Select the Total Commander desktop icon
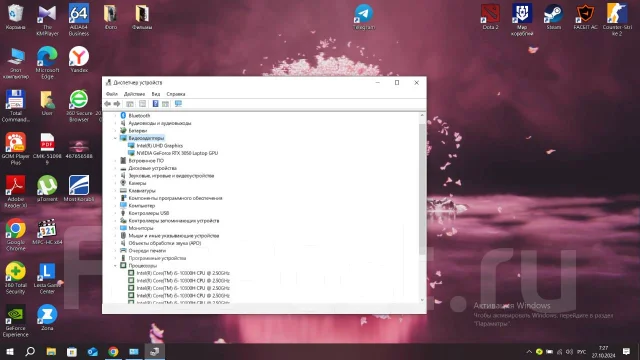Image resolution: width=640 pixels, height=360 pixels. pyautogui.click(x=16, y=106)
